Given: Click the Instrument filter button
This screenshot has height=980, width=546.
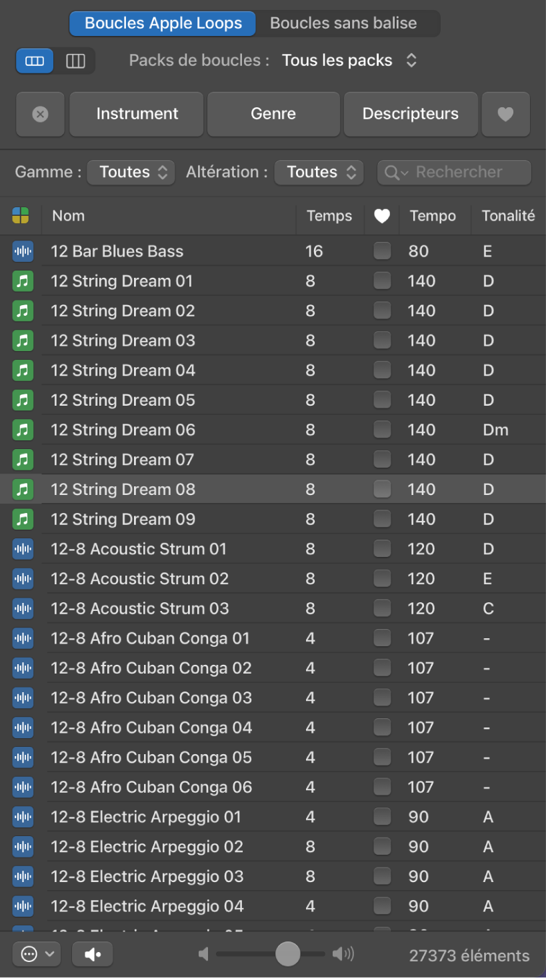Looking at the screenshot, I should [x=137, y=114].
